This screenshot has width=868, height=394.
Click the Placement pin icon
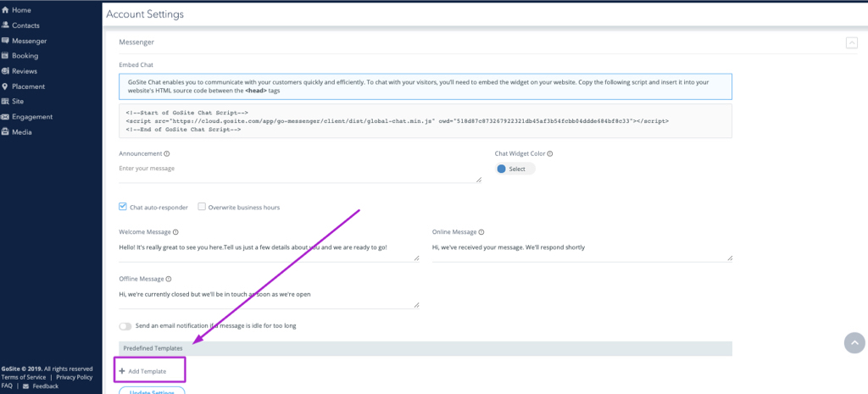point(6,86)
